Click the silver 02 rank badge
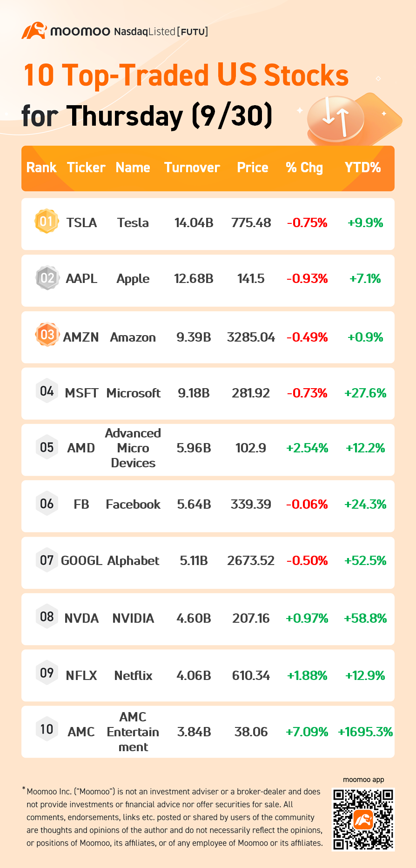Viewport: 416px width, 868px height. (47, 278)
